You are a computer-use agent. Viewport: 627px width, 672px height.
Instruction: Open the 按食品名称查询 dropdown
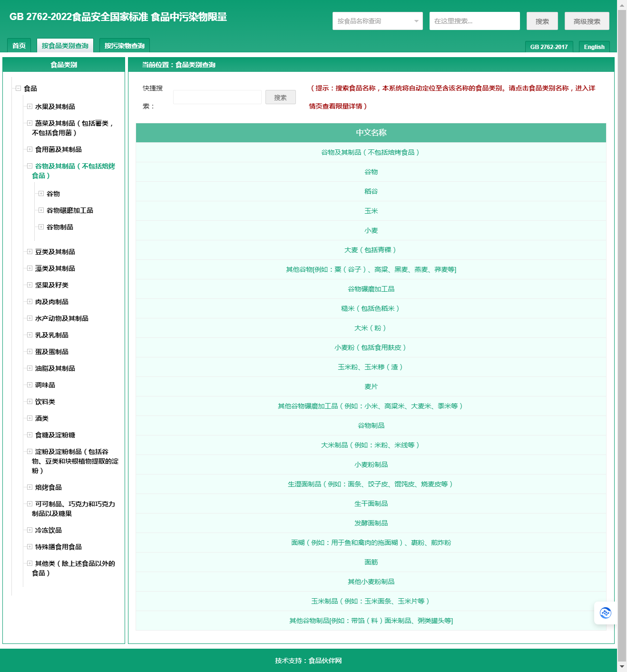[x=378, y=21]
